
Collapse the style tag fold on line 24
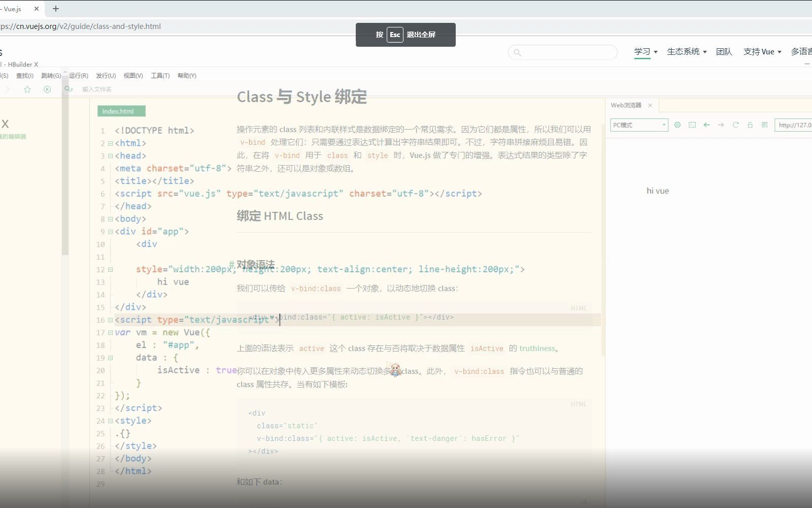click(110, 421)
